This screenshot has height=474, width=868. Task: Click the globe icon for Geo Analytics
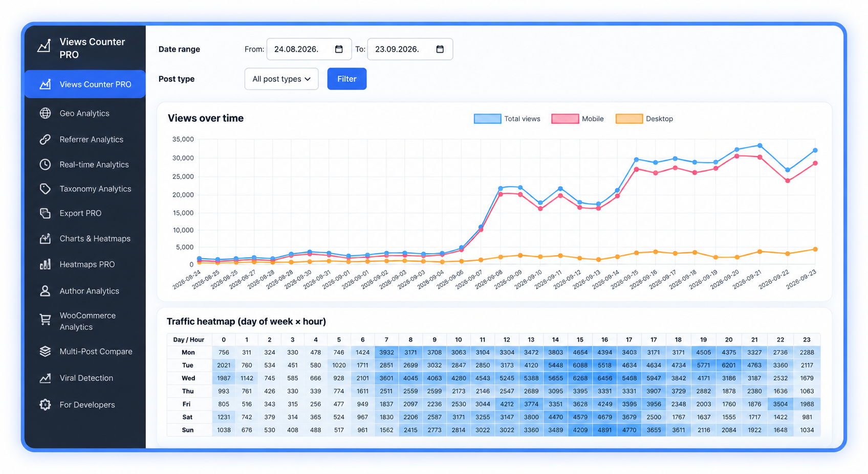pos(45,113)
